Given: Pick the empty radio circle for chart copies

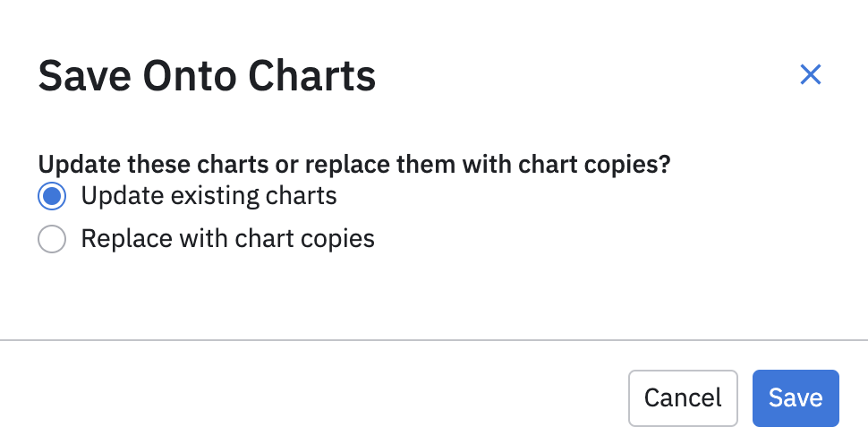Looking at the screenshot, I should (x=52, y=240).
